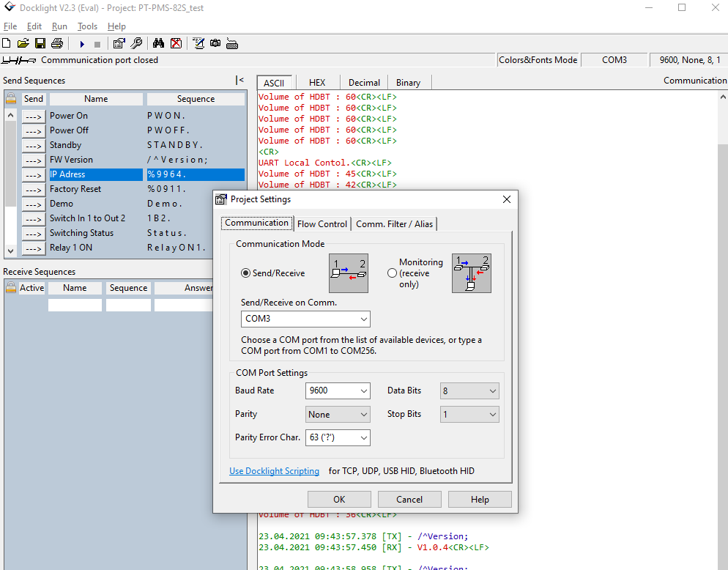Find sequence with the binoculars icon

(x=158, y=44)
